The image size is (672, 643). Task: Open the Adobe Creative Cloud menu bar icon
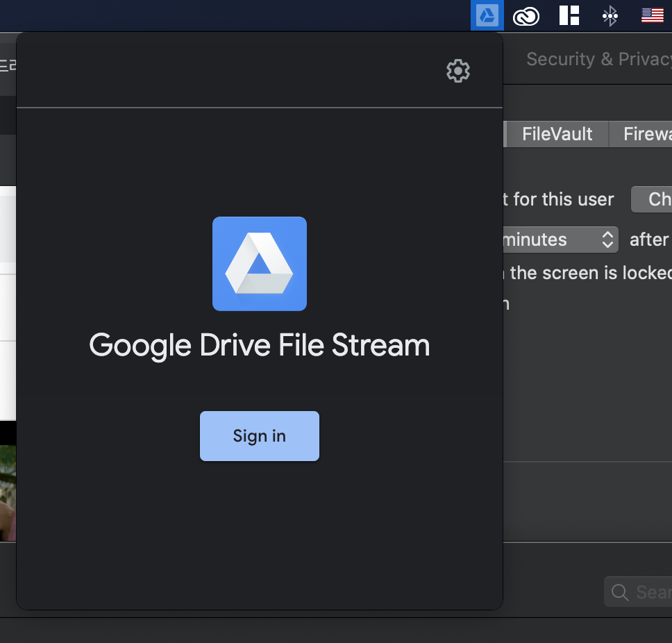tap(526, 17)
